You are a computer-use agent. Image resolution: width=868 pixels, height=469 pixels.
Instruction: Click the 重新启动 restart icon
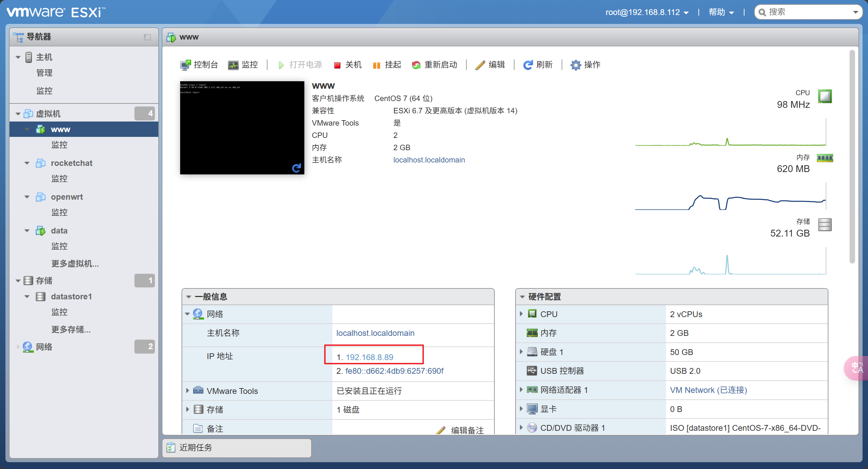[416, 65]
